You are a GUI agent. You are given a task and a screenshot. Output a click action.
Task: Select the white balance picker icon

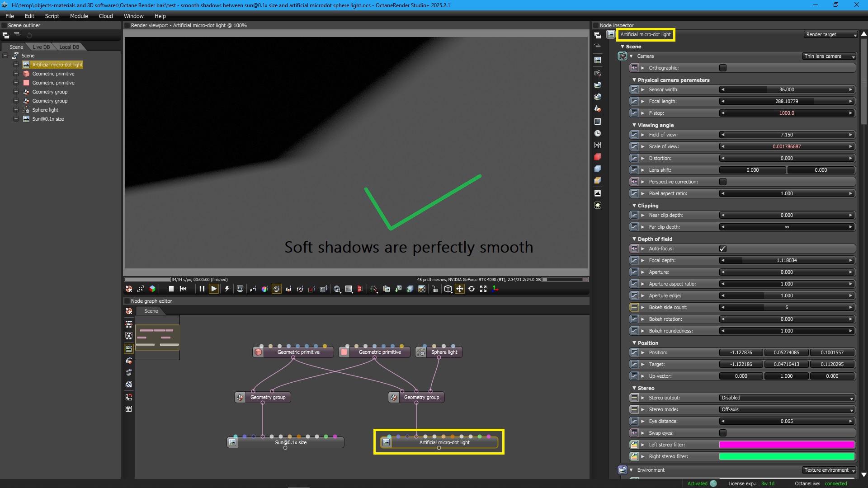[x=264, y=289]
